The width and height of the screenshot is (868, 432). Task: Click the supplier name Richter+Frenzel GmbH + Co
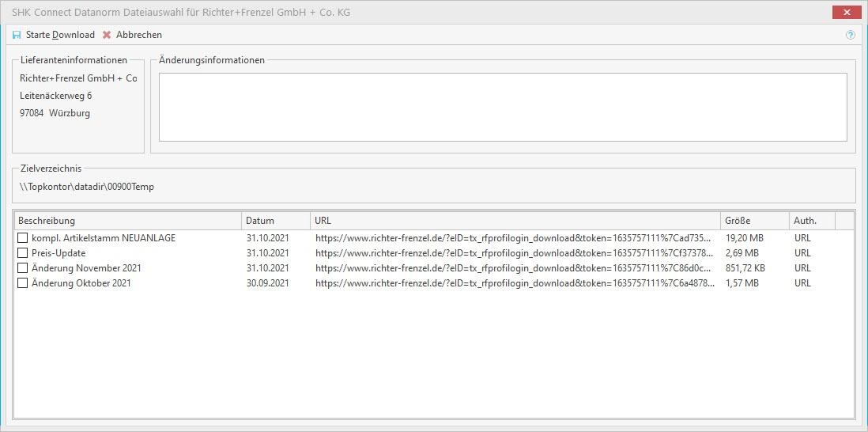(78, 78)
